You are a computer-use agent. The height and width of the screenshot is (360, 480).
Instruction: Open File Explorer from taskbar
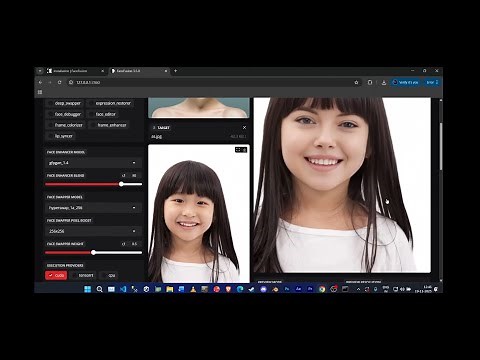pyautogui.click(x=170, y=289)
